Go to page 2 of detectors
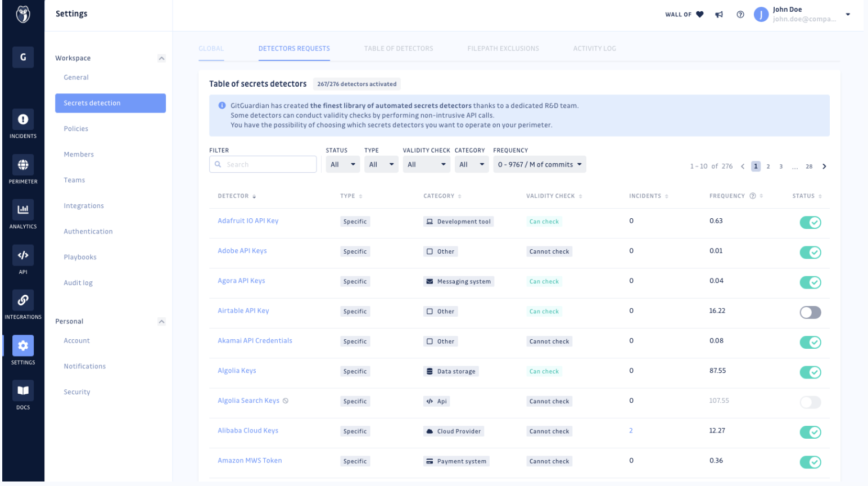 [768, 166]
